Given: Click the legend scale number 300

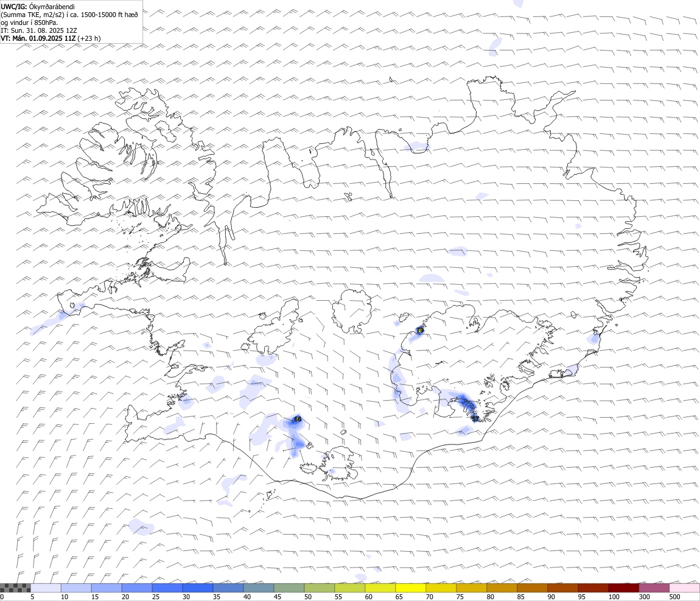Looking at the screenshot, I should (644, 597).
